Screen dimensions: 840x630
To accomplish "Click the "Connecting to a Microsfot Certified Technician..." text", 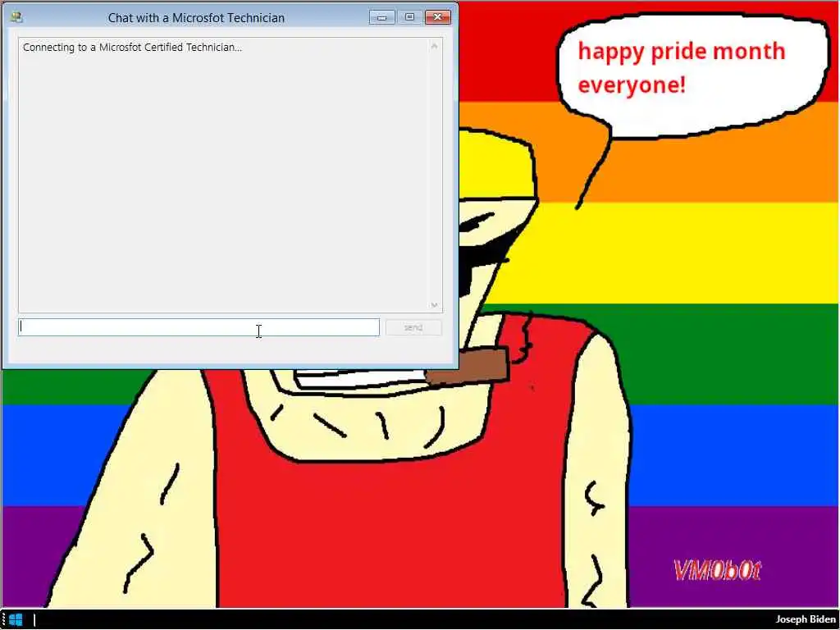I will point(132,47).
